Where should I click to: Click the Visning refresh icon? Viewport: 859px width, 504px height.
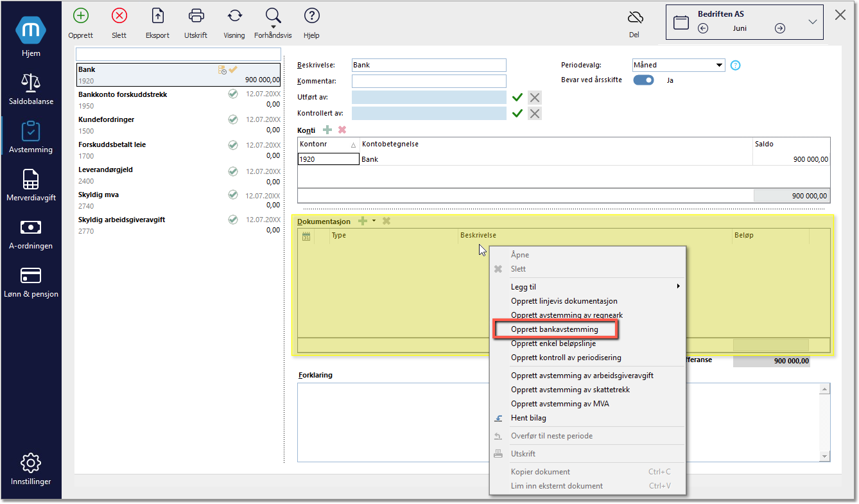coord(234,16)
